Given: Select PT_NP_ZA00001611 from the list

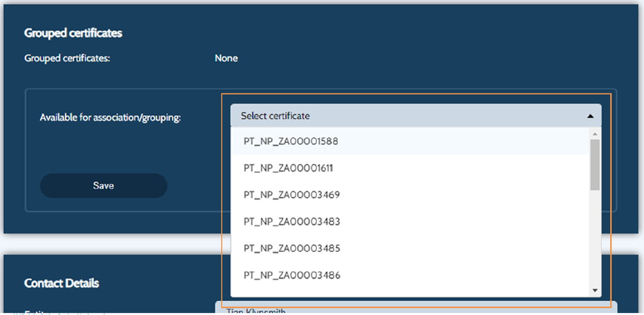Looking at the screenshot, I should coord(288,168).
